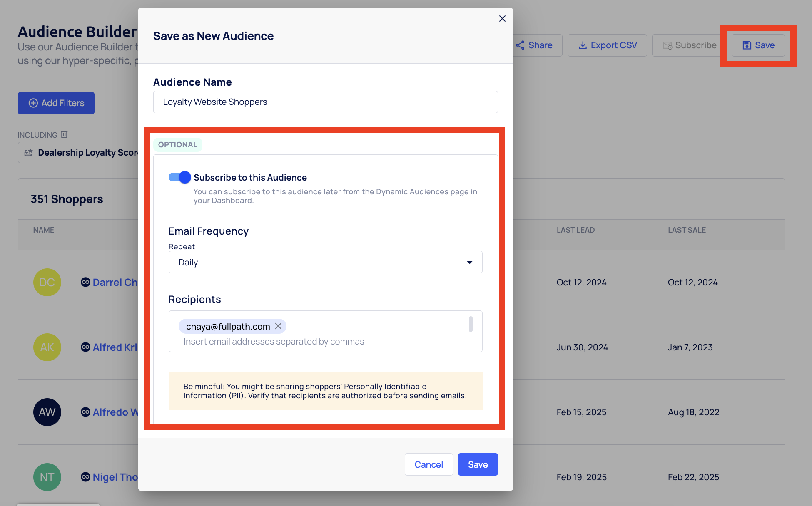This screenshot has width=812, height=506.
Task: Close the Save as New Audience dialog
Action: click(502, 19)
